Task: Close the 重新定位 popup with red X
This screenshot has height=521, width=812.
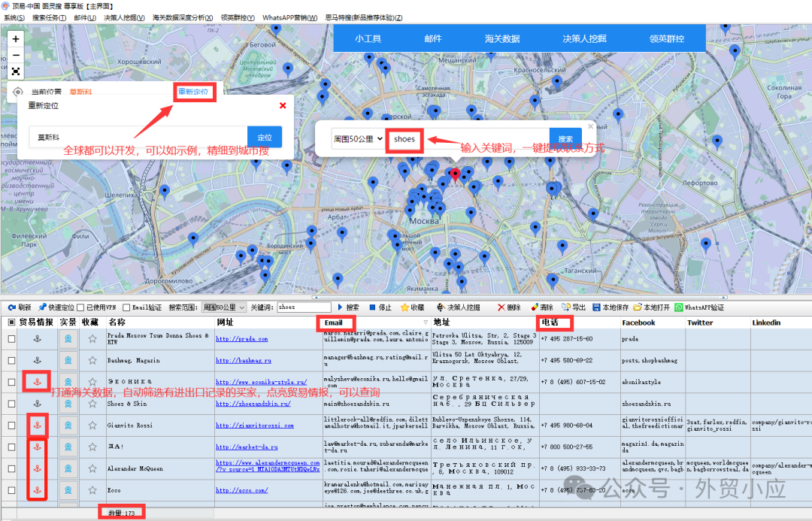Action: 283,106
